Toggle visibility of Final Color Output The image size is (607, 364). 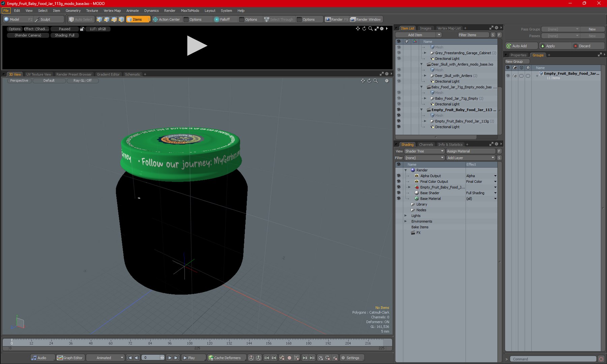399,182
